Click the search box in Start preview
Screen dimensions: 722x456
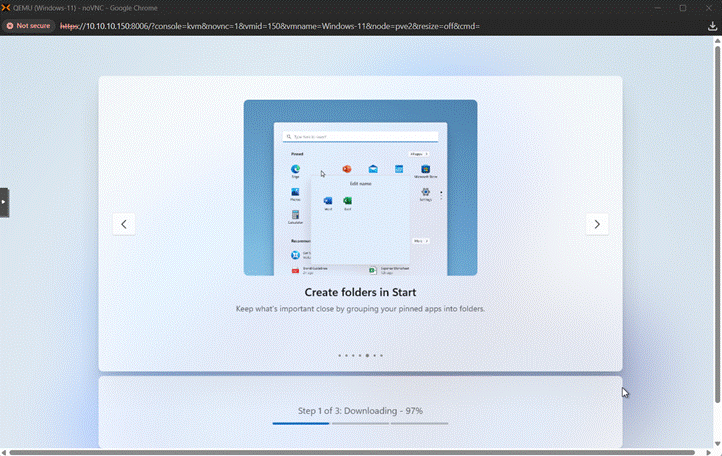coord(360,136)
